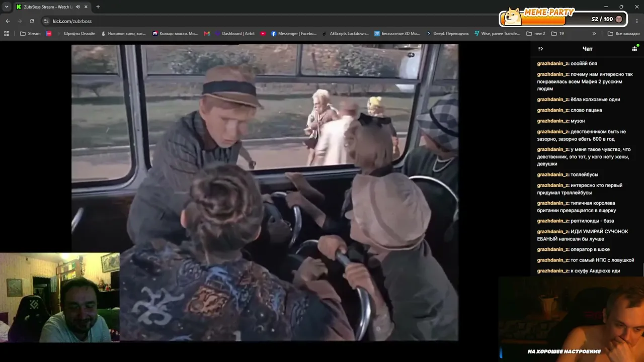Click the Чат header title
644x362 pixels.
pos(587,49)
